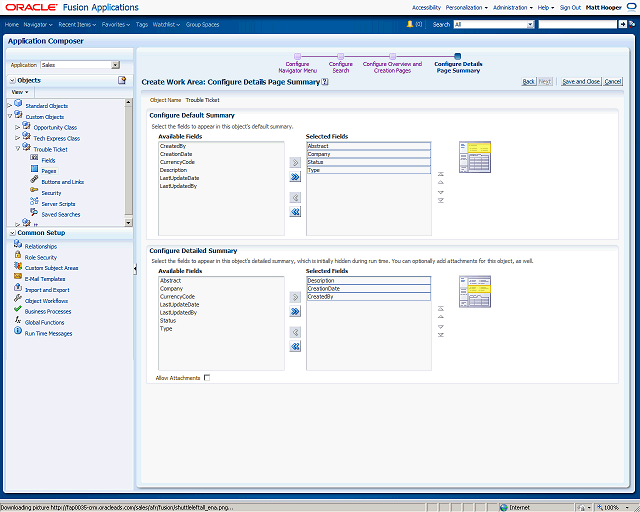Move selected field right in Detailed Summary

pos(295,297)
